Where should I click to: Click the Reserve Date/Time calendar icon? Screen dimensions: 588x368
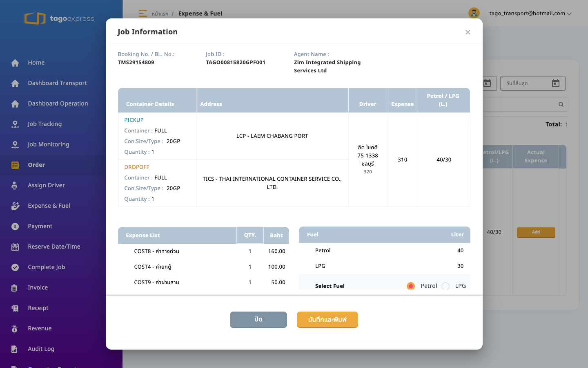pos(15,247)
